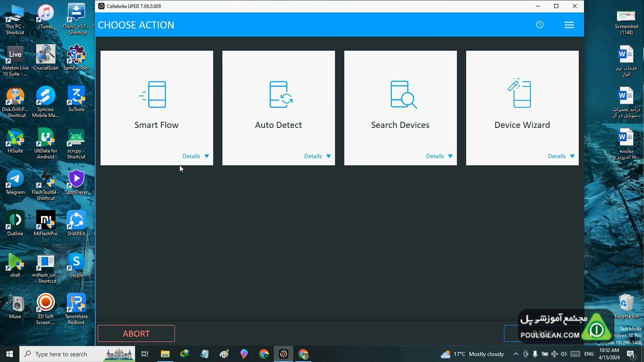Launch the Device Wizard wand icon

[x=519, y=93]
